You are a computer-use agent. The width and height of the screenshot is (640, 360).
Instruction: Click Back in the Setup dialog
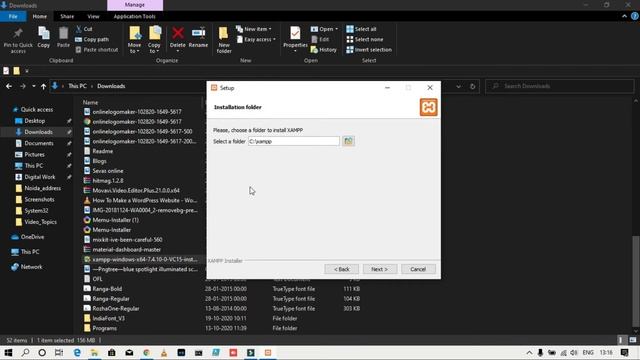pos(342,269)
